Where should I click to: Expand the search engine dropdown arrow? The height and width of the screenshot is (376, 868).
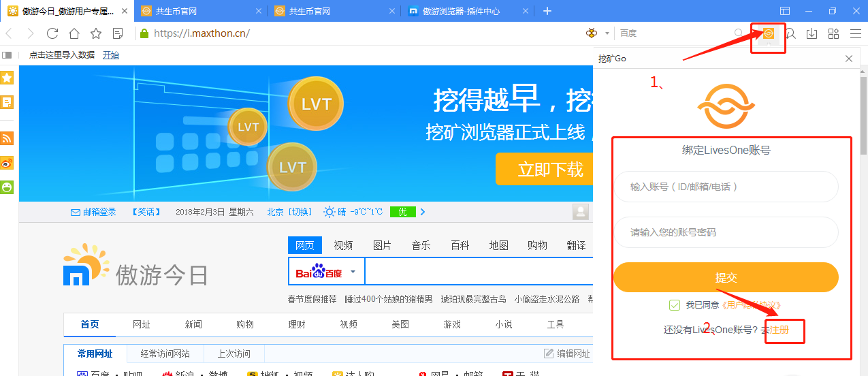pos(607,33)
